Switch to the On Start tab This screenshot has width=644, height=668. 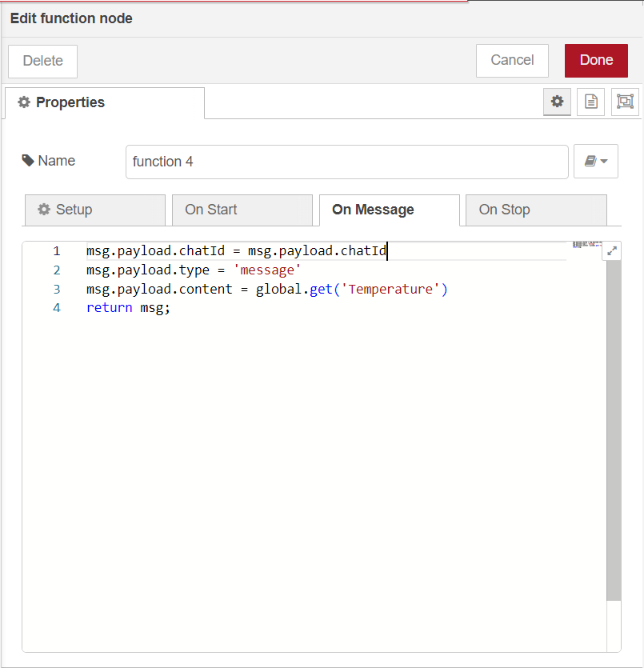242,210
